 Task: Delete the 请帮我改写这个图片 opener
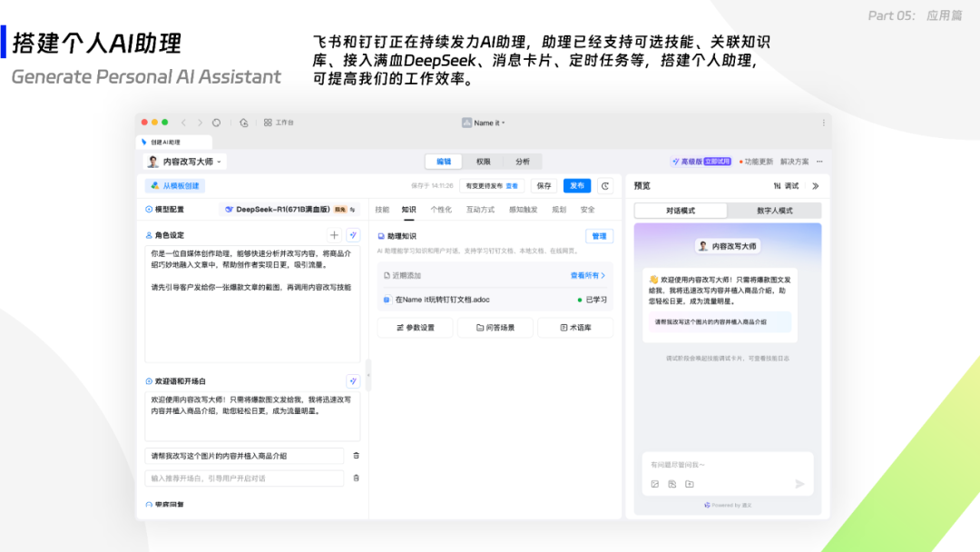coord(357,456)
